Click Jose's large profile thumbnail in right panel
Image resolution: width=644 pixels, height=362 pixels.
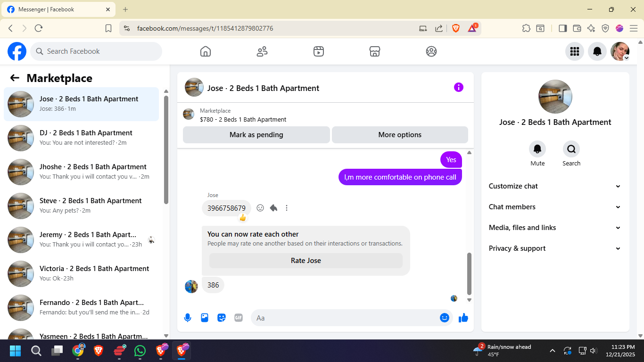[x=555, y=97]
